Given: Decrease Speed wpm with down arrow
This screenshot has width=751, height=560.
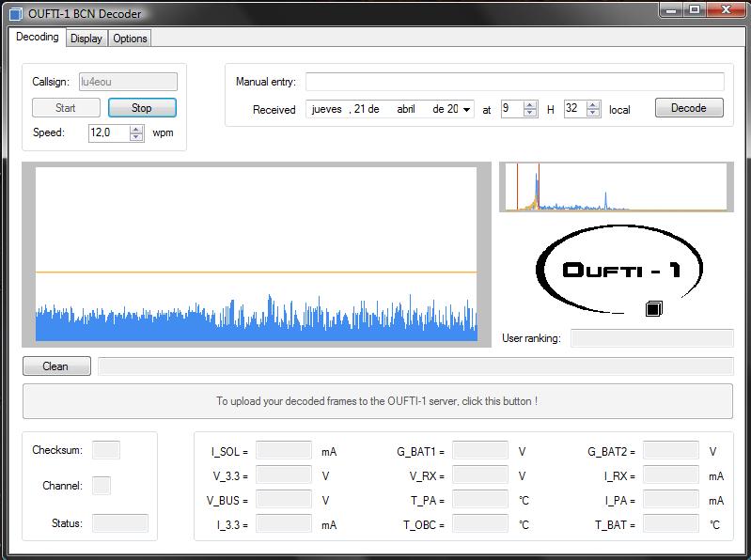Looking at the screenshot, I should [136, 136].
